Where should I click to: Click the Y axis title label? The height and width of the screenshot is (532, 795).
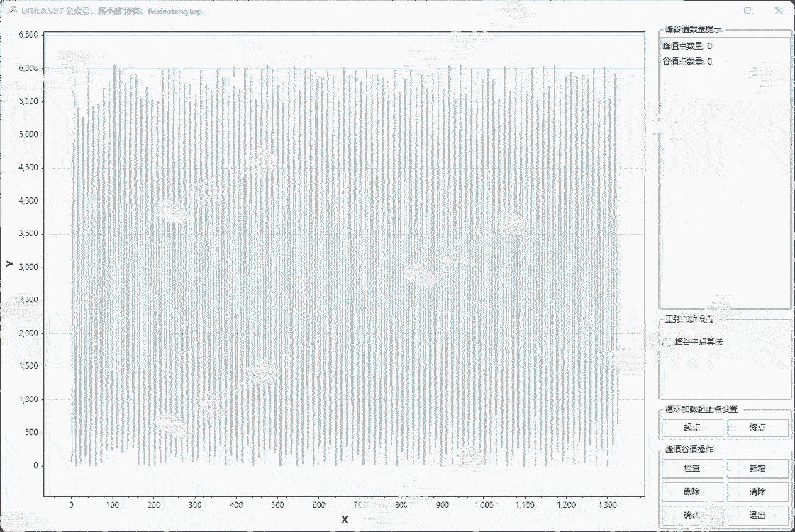pyautogui.click(x=9, y=264)
